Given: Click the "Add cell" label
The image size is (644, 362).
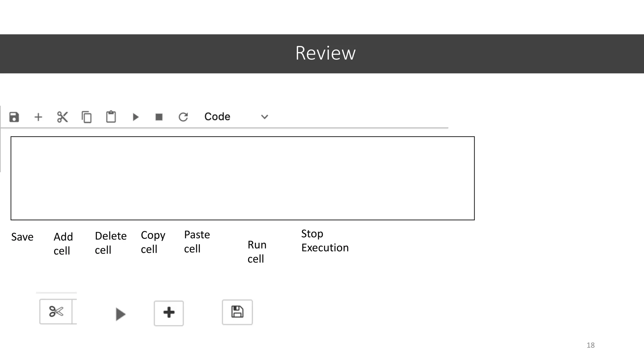Looking at the screenshot, I should [63, 244].
